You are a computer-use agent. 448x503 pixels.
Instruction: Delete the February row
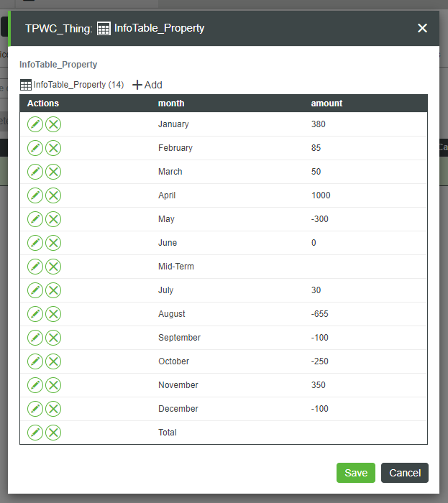point(53,148)
